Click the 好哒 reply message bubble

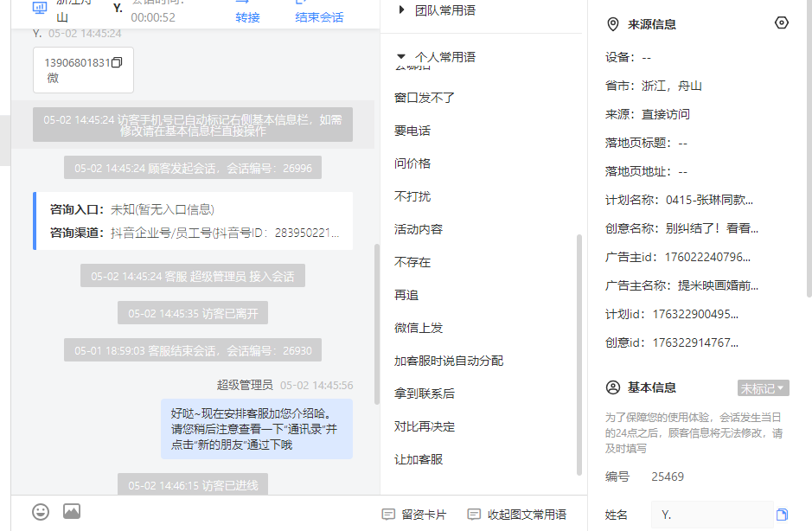click(x=257, y=429)
